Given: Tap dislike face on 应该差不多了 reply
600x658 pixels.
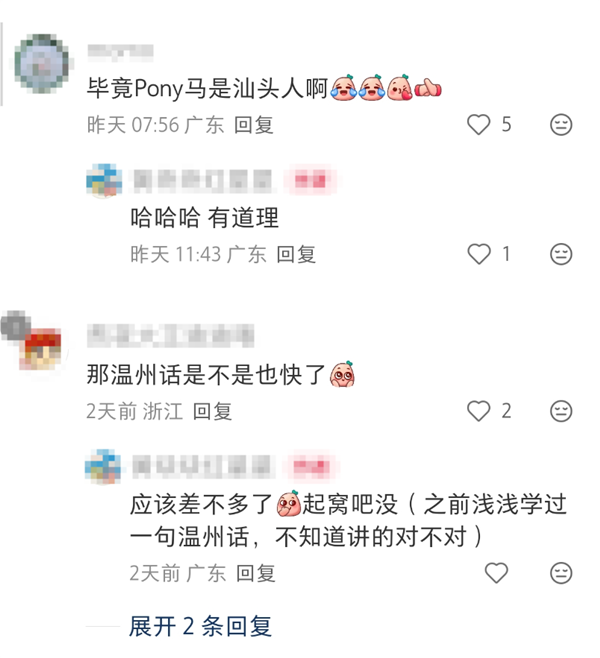Looking at the screenshot, I should point(561,573).
